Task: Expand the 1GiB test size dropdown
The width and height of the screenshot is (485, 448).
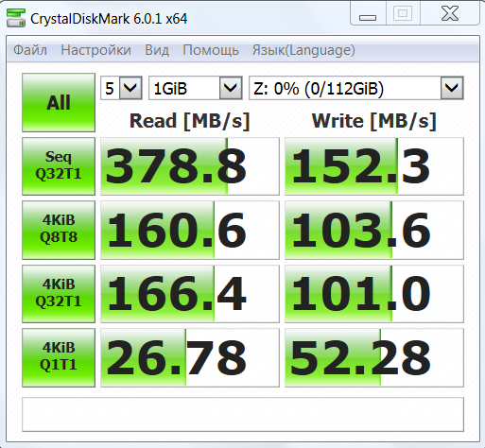Action: coord(196,88)
